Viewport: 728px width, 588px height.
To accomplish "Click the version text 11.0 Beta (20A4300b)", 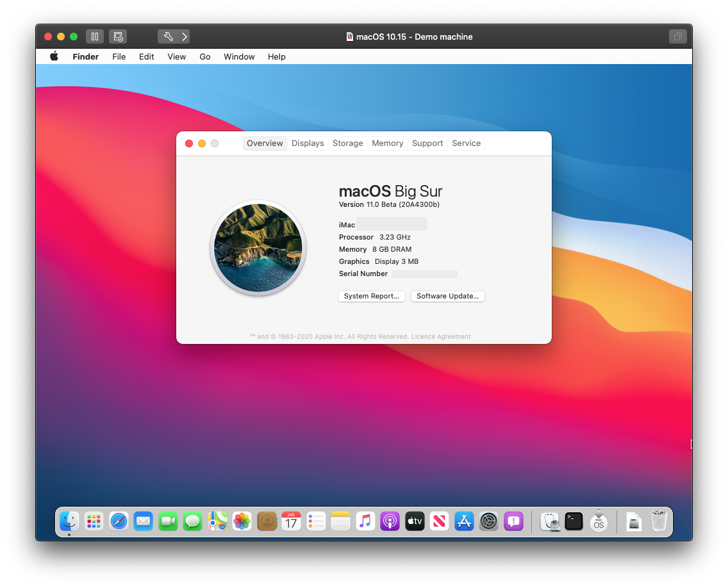I will click(403, 205).
